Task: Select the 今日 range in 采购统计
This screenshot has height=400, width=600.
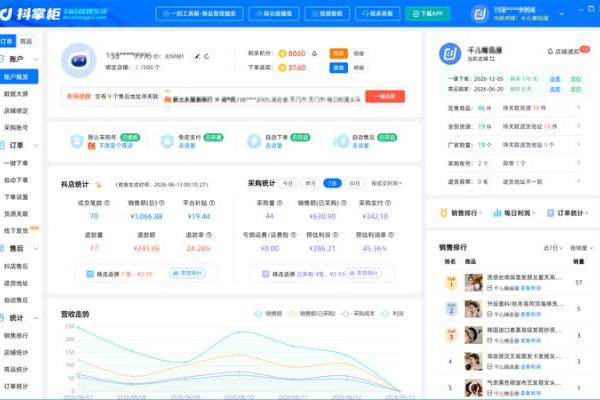Action: tap(288, 183)
